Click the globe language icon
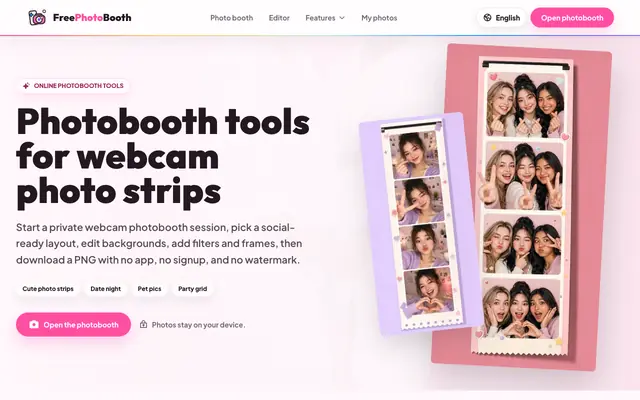 coord(487,18)
